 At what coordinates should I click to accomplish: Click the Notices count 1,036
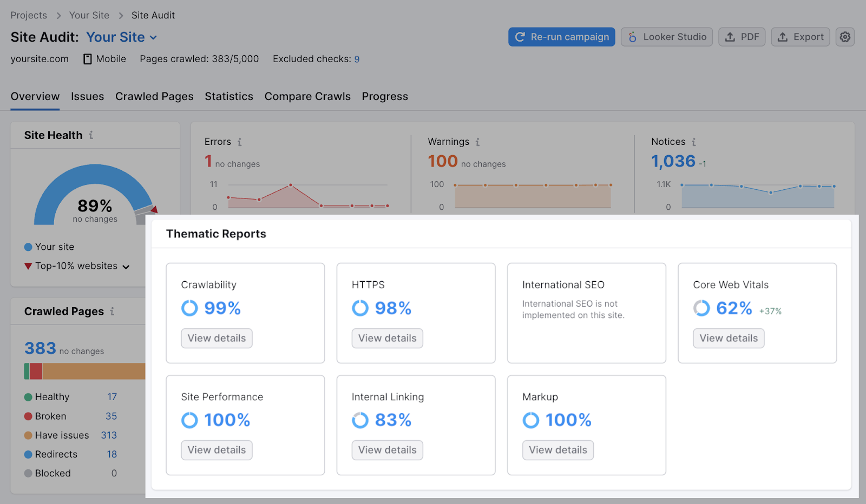click(673, 161)
